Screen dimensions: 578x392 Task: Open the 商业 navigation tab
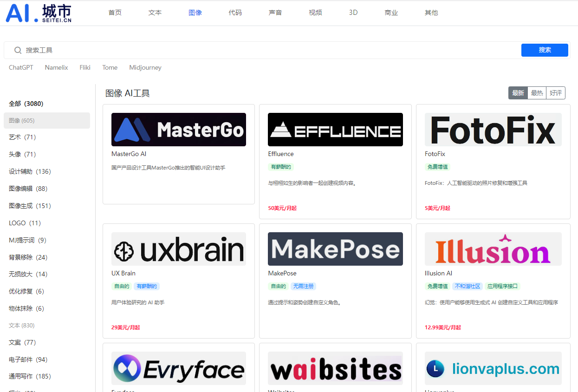[391, 13]
